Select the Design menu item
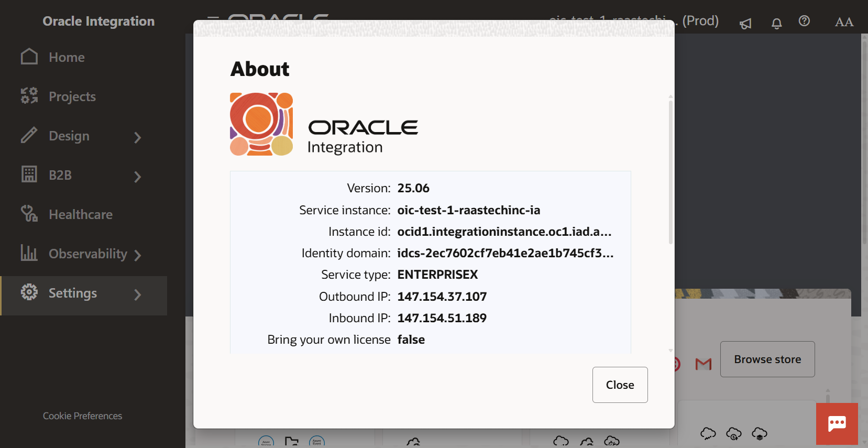The image size is (868, 448). pos(69,136)
